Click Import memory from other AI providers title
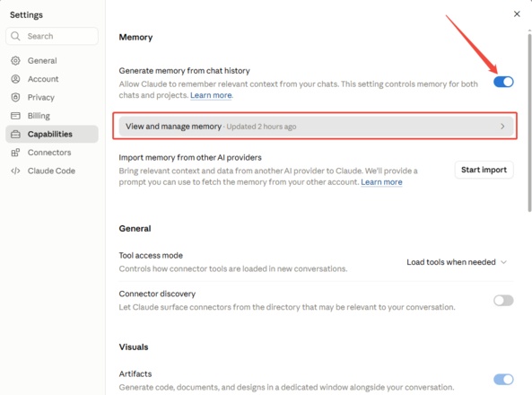 (x=190, y=158)
